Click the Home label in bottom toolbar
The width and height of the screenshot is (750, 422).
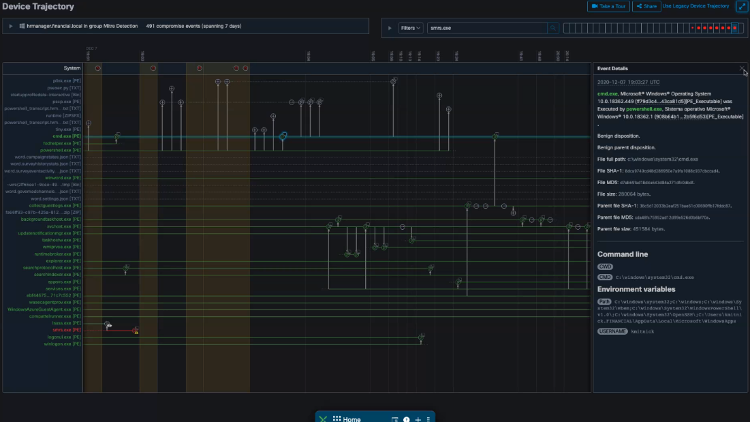(352, 419)
